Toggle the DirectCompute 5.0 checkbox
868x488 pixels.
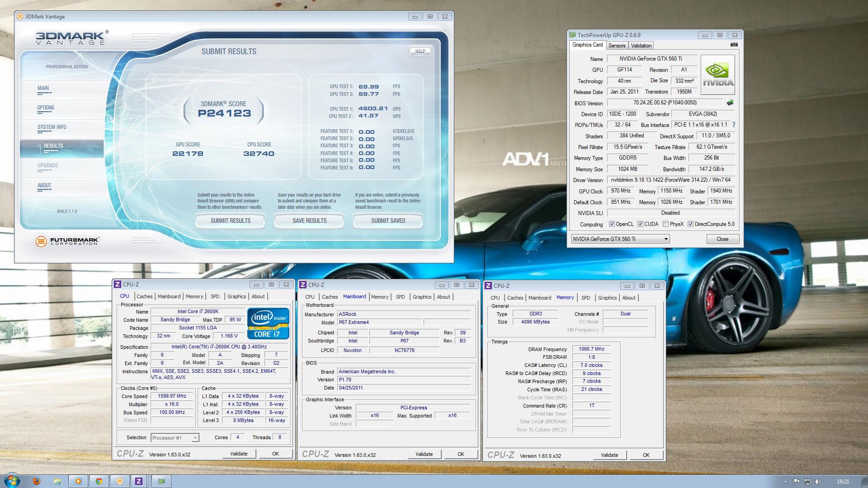[x=690, y=224]
